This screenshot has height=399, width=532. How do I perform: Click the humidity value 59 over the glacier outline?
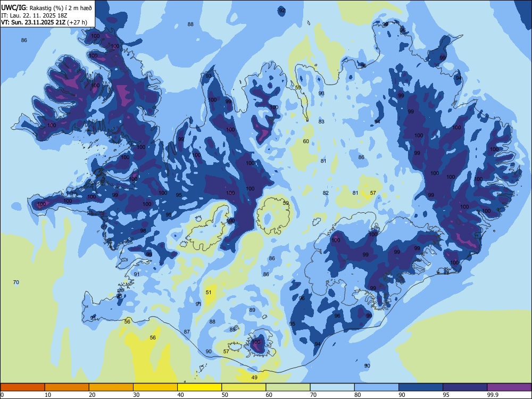click(x=286, y=203)
